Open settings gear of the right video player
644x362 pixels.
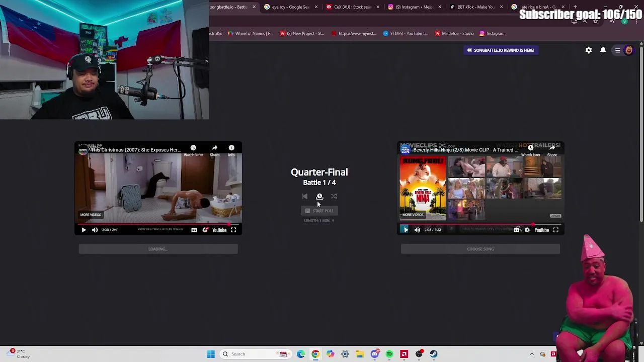coord(527,230)
